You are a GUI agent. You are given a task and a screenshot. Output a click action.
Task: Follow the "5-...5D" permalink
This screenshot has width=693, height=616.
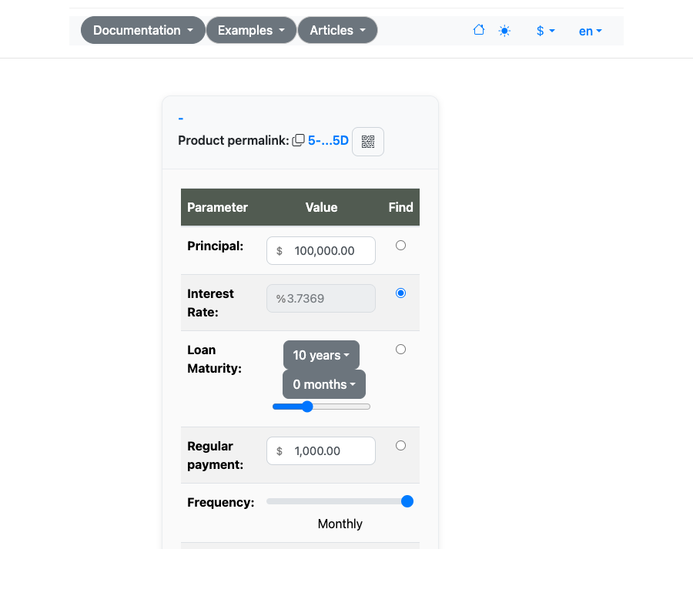[x=327, y=140]
